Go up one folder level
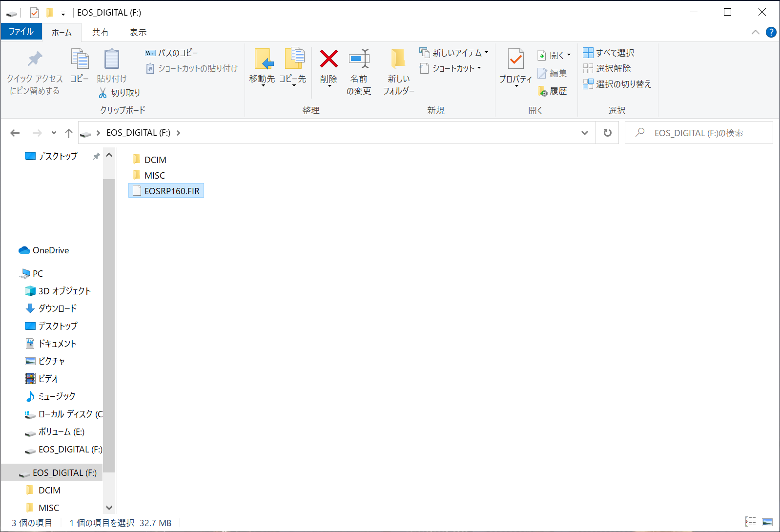780x532 pixels. coord(69,133)
